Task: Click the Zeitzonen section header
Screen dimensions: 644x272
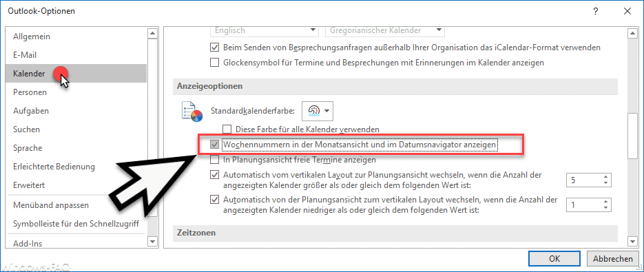Action: click(395, 233)
